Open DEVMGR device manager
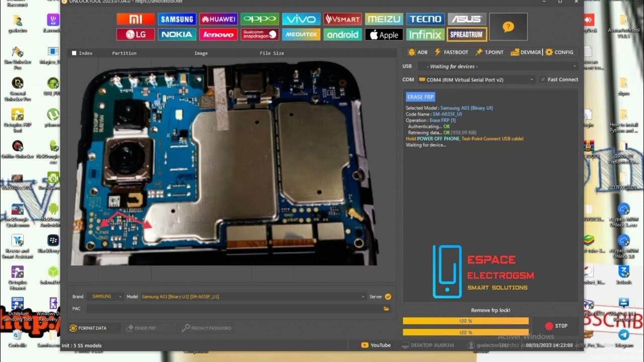The height and width of the screenshot is (362, 644). tap(525, 52)
